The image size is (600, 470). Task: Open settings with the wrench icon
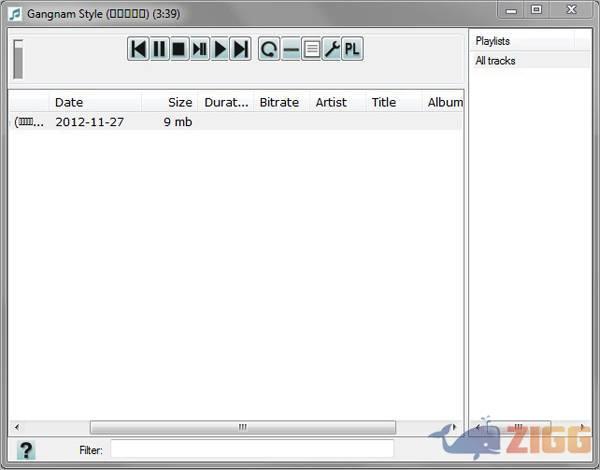point(331,49)
